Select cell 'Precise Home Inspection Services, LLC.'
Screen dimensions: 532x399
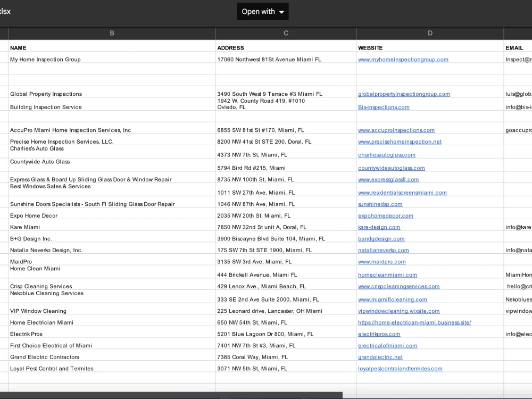(112, 140)
